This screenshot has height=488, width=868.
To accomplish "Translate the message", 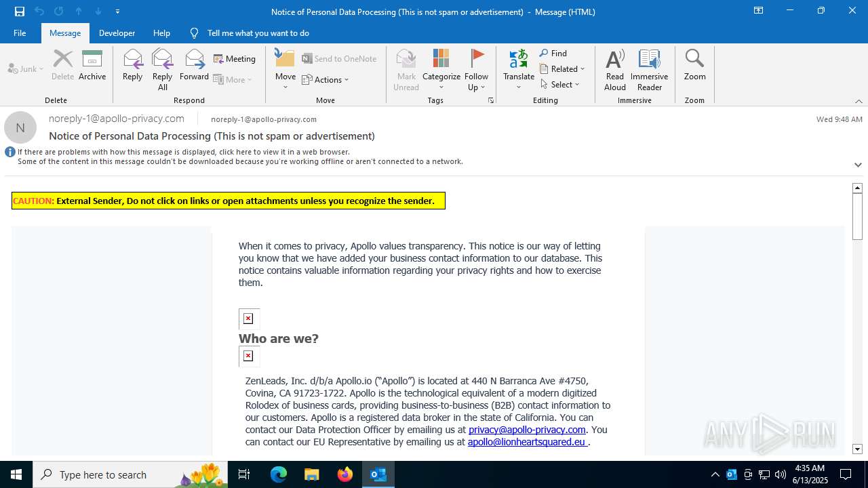I will tap(519, 69).
